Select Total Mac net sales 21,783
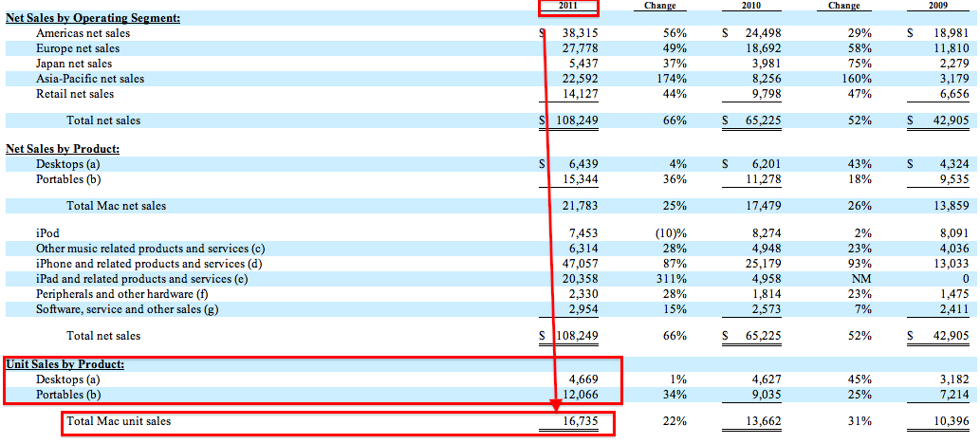 coord(580,205)
